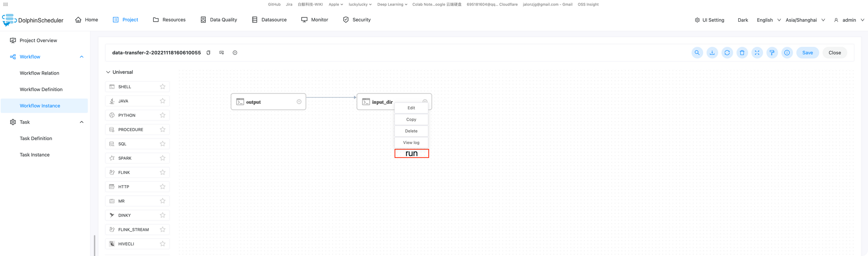Star the MR task type
The image size is (868, 256).
click(163, 201)
